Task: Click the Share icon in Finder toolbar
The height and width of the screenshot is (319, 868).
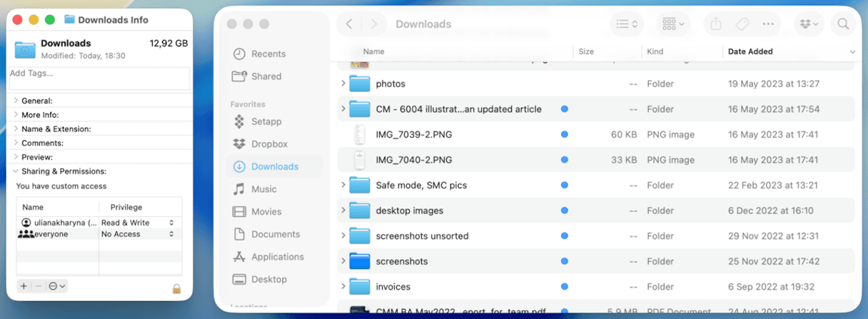Action: pos(715,24)
